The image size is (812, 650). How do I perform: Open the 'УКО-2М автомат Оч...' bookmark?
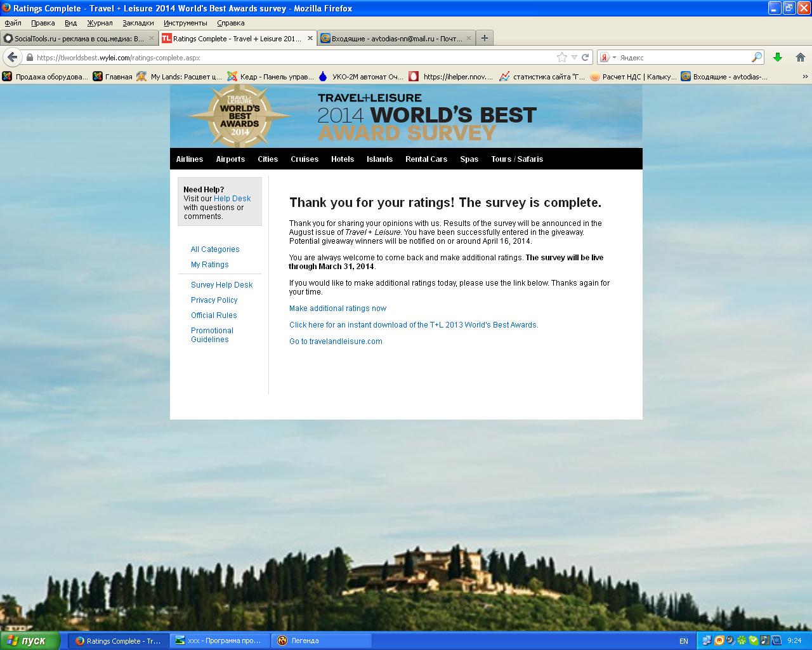click(x=361, y=76)
